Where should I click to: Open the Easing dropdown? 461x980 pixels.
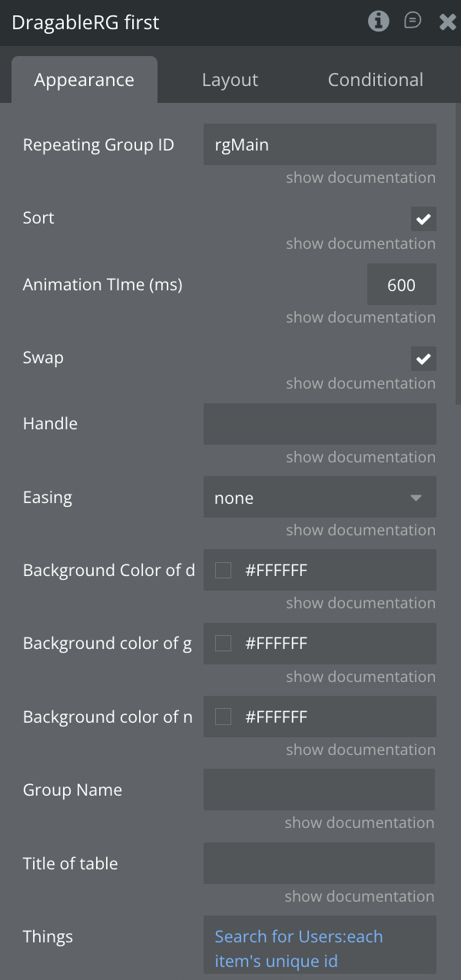320,498
